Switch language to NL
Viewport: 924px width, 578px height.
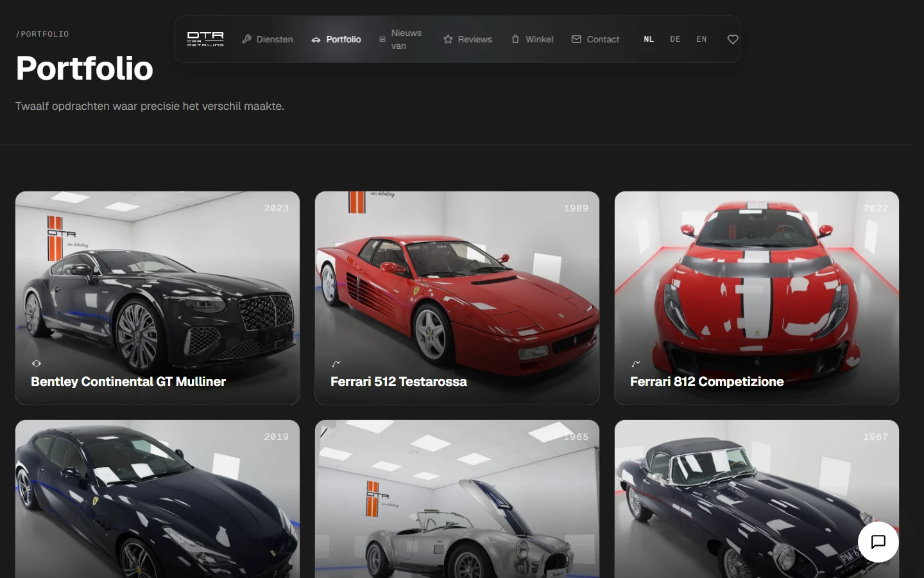pyautogui.click(x=649, y=39)
